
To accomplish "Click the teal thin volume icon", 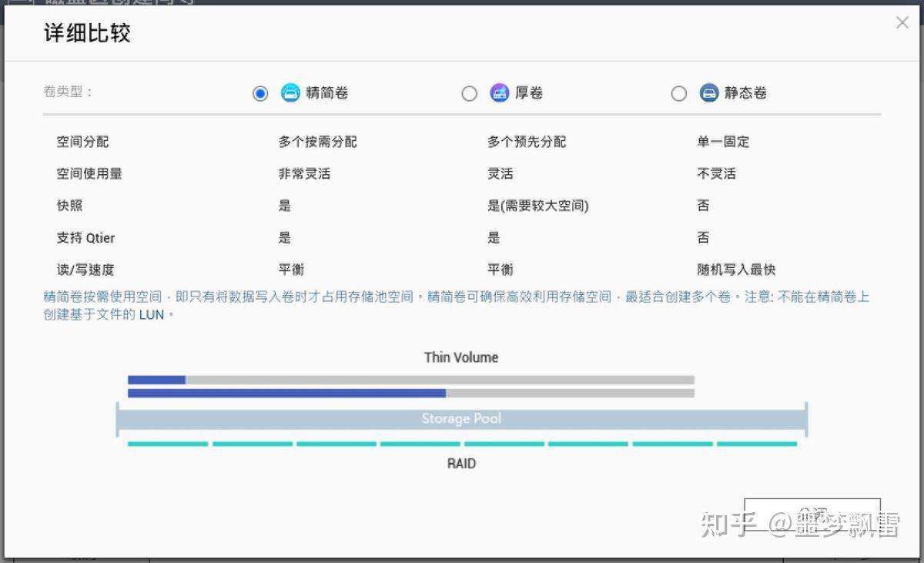I will (290, 93).
